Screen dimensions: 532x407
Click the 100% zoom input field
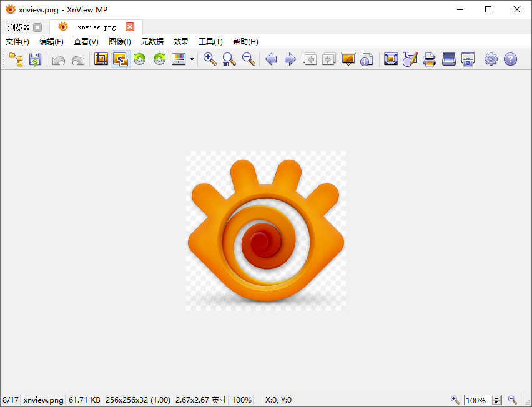tap(478, 400)
